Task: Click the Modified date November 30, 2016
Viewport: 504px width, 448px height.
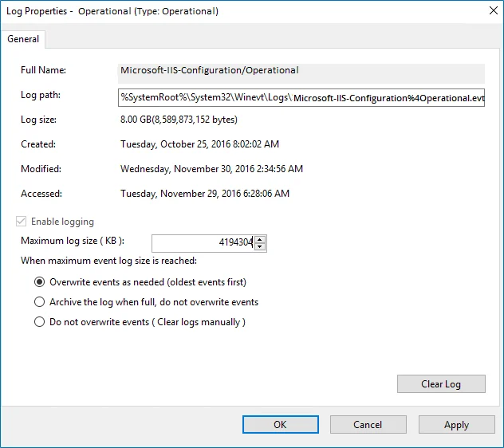Action: point(211,169)
